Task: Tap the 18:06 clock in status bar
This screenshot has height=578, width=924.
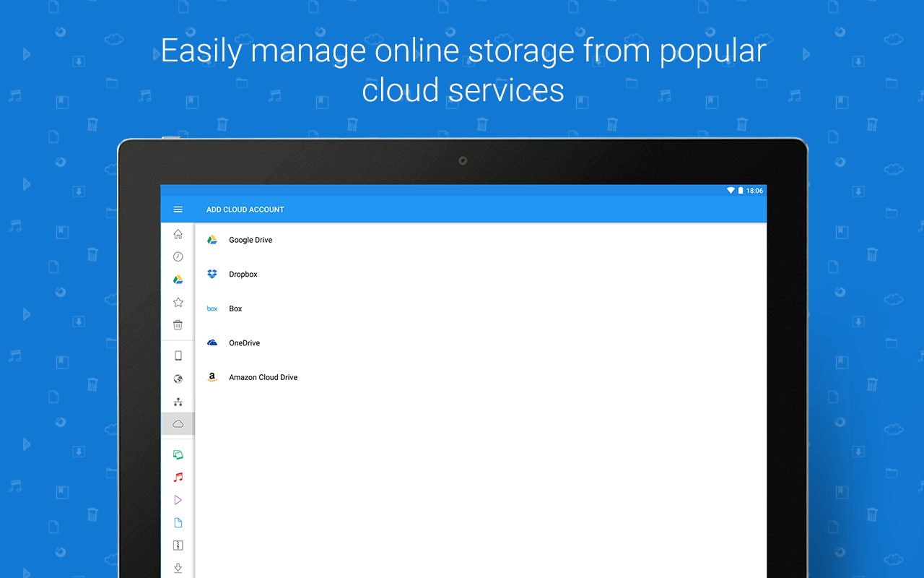Action: click(x=754, y=191)
